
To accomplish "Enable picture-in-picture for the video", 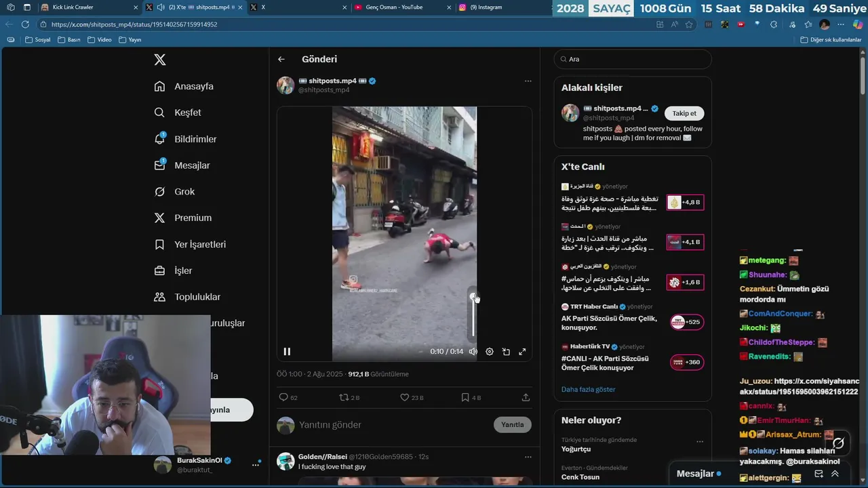I will tap(506, 352).
